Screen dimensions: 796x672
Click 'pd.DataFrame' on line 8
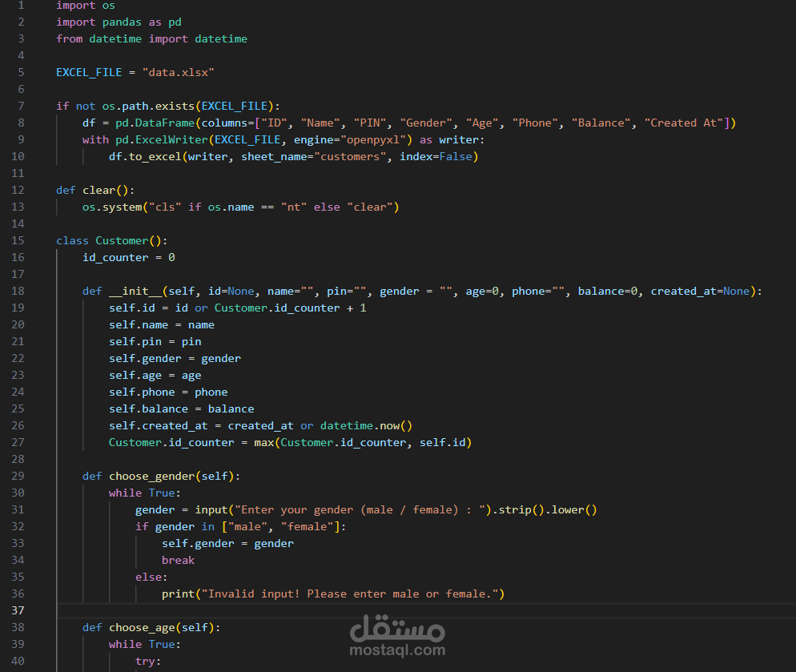pos(155,123)
